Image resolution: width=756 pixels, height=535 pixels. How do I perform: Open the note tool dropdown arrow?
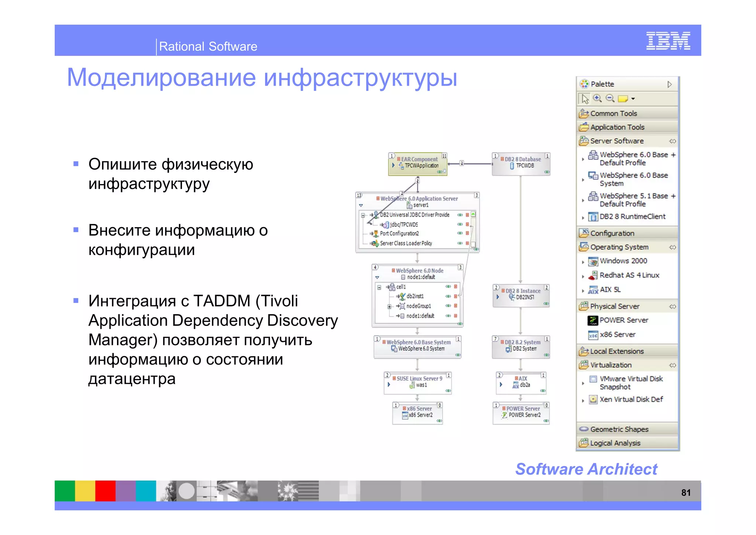click(633, 99)
